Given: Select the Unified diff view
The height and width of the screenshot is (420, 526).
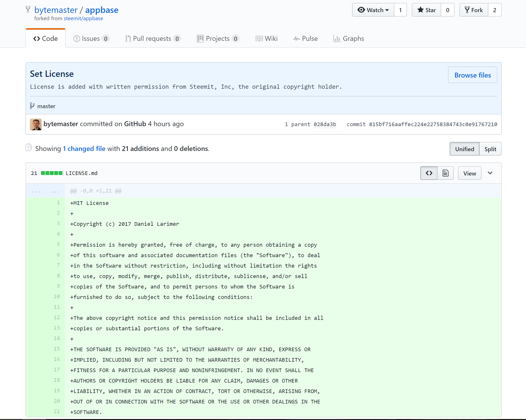Looking at the screenshot, I should point(464,149).
